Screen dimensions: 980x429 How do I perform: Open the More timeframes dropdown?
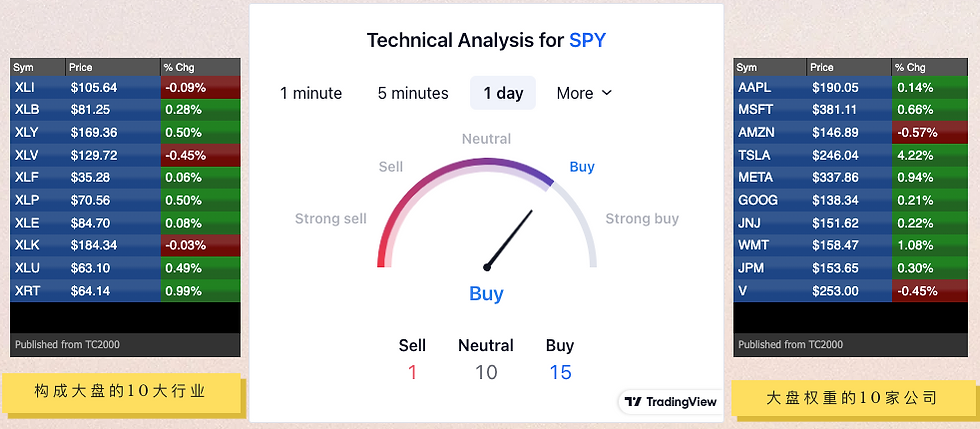(584, 93)
